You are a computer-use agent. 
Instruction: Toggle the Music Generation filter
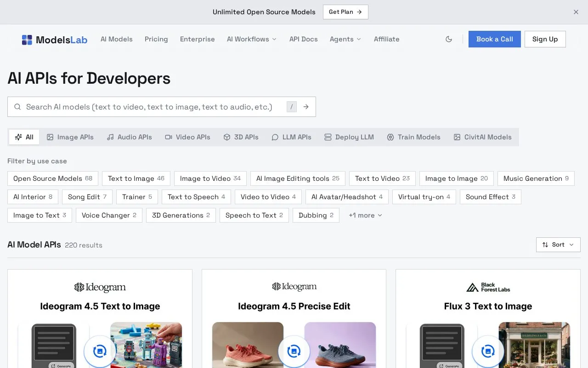(x=536, y=178)
